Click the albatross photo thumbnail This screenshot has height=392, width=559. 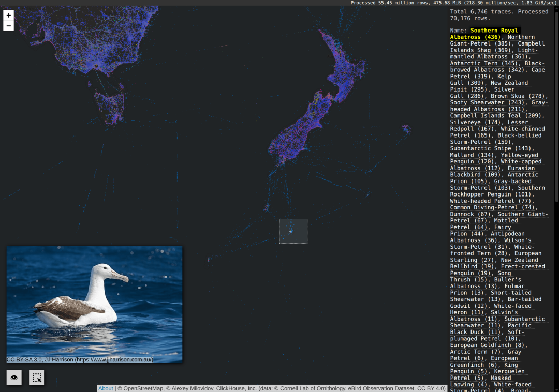[94, 301]
